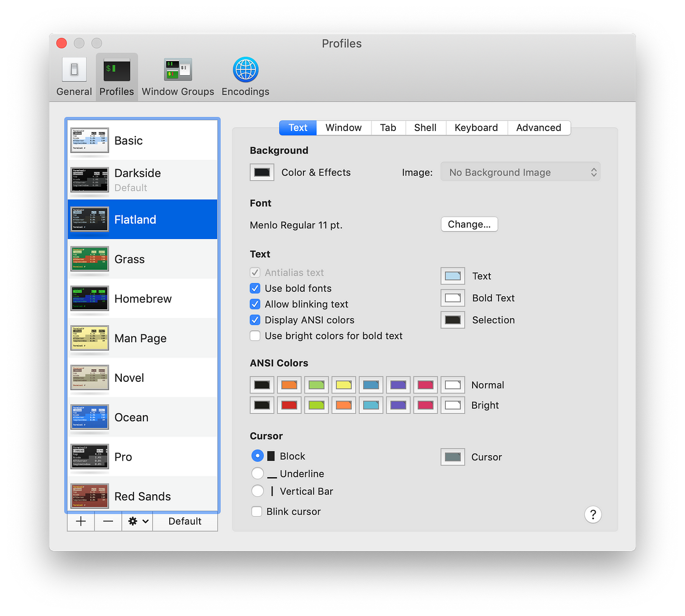Pick the Ocean profile

click(x=142, y=418)
